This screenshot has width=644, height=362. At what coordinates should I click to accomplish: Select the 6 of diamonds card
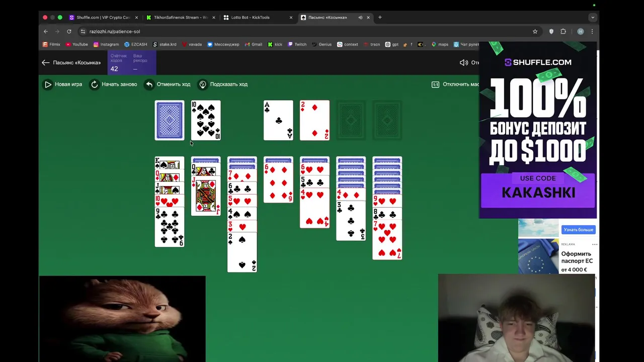(278, 183)
